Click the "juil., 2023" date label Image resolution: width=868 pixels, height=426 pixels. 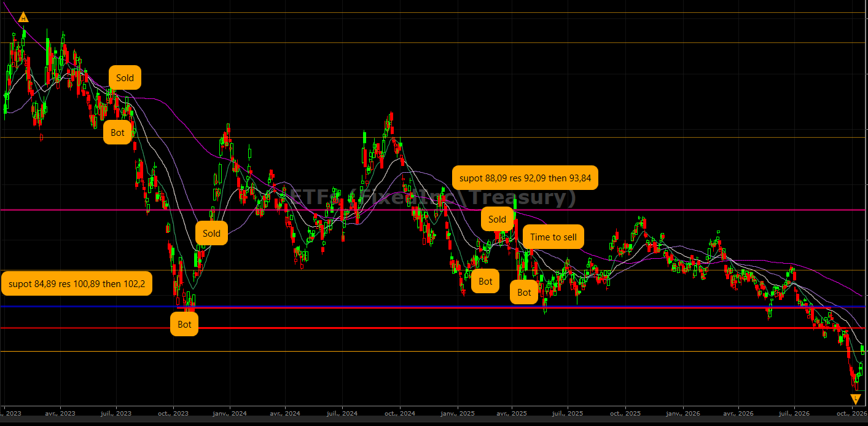point(116,414)
